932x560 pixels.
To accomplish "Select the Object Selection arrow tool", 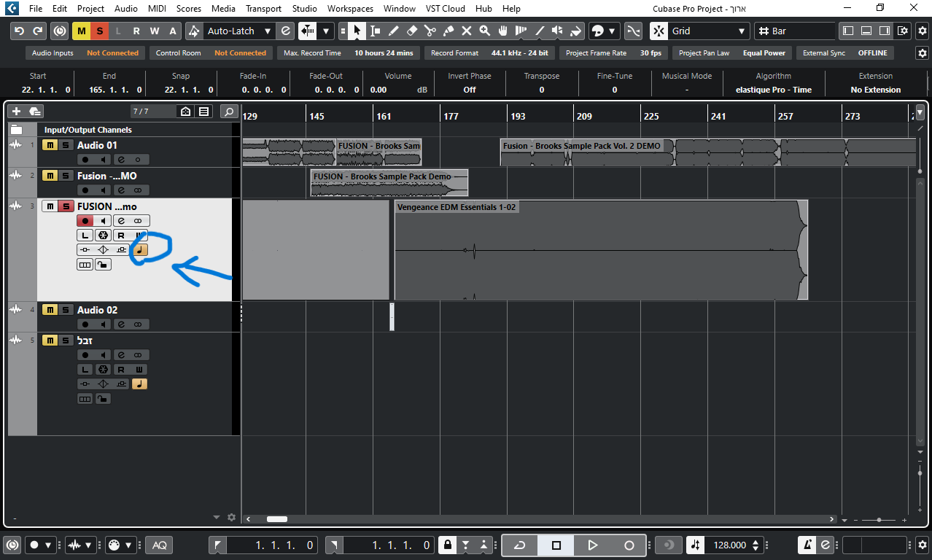I will coord(357,31).
